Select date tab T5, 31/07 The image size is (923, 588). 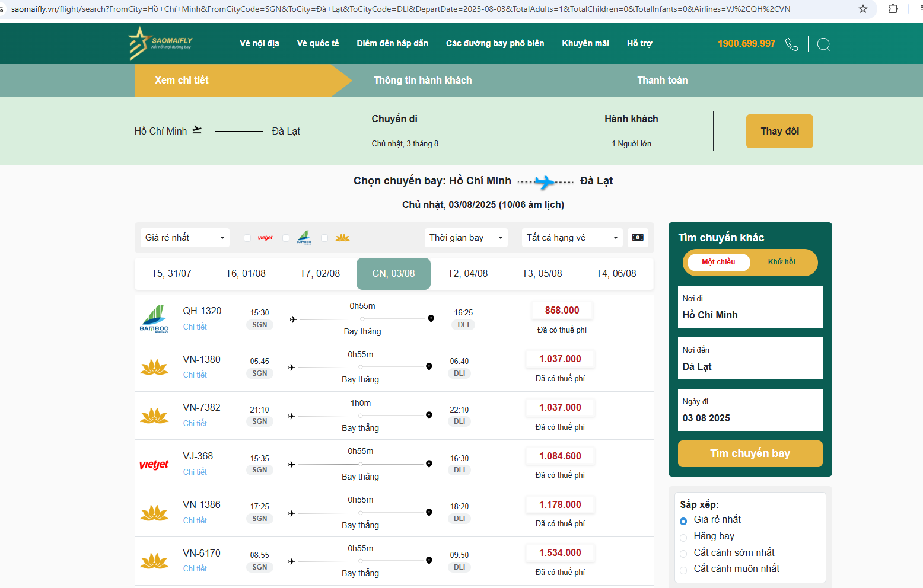[x=171, y=274]
